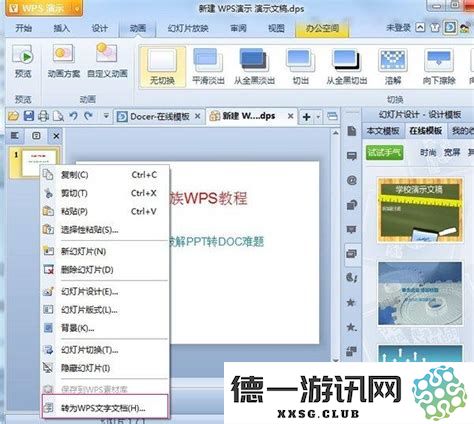
Task: Click the redo arrow icon
Action: pos(88,116)
